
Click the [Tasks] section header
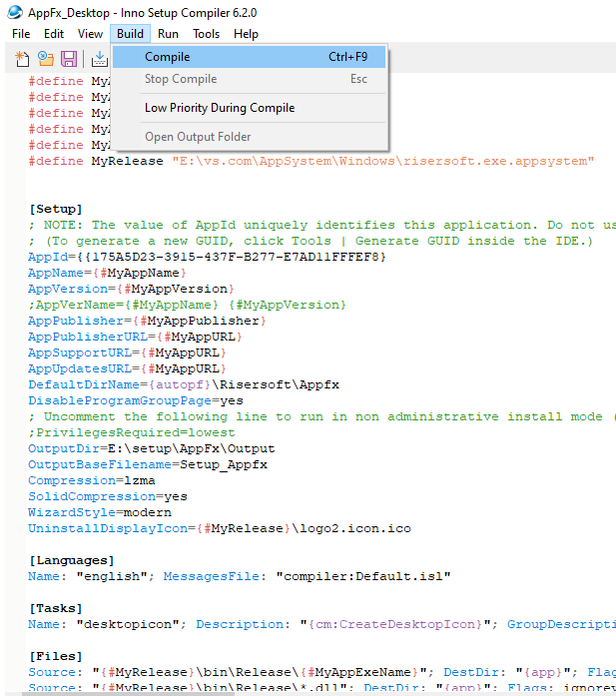tap(56, 608)
